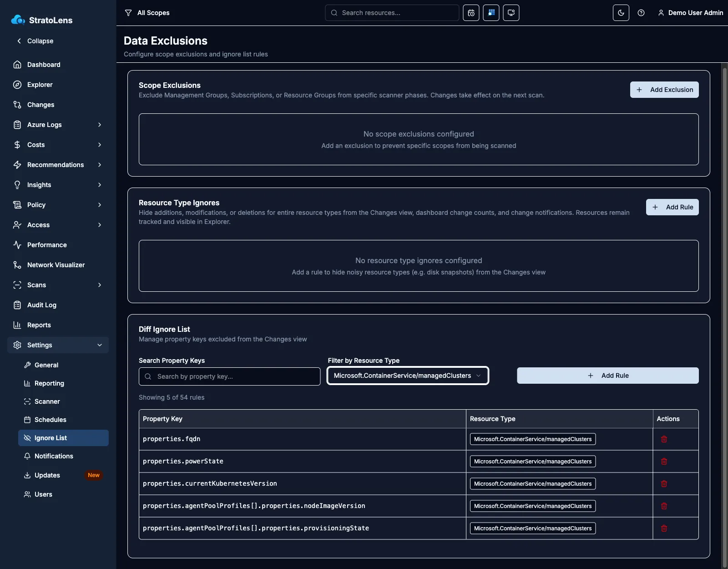Image resolution: width=728 pixels, height=569 pixels.
Task: Click the Settings gear icon
Action: 17,345
